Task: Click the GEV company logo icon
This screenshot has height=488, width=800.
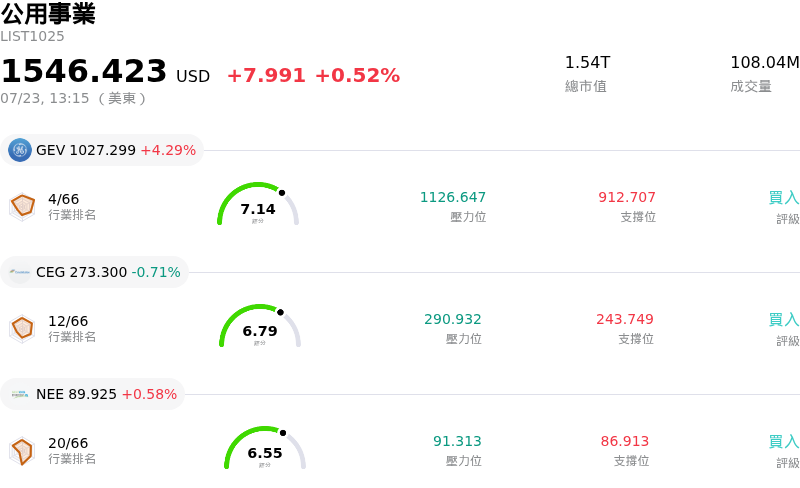Action: 20,150
